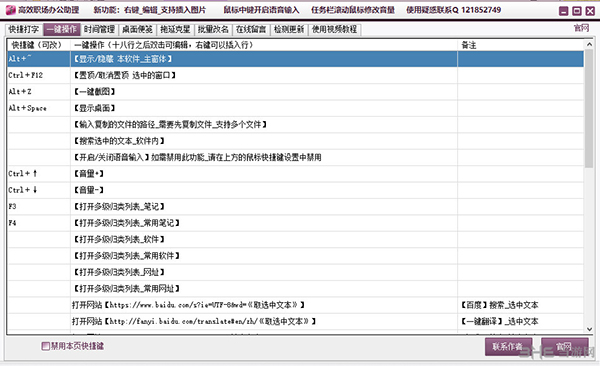Select the Alt+~ shortcut cell
The height and width of the screenshot is (366, 600).
(x=38, y=59)
